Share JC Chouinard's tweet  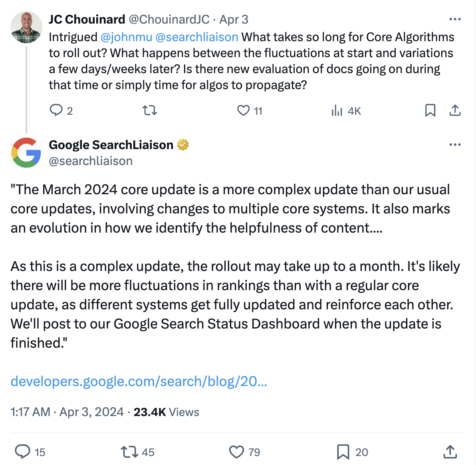click(455, 110)
